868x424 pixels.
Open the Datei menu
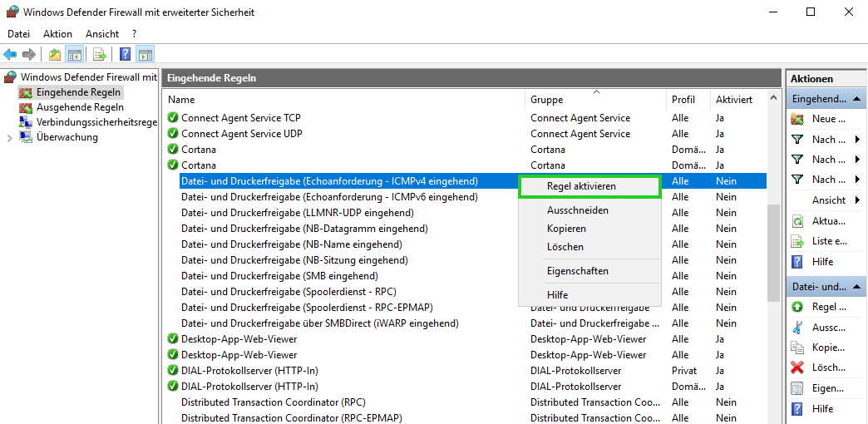[x=18, y=34]
